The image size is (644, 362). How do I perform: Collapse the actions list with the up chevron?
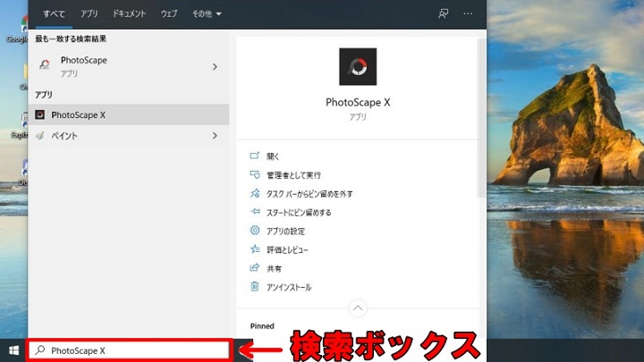coord(358,308)
